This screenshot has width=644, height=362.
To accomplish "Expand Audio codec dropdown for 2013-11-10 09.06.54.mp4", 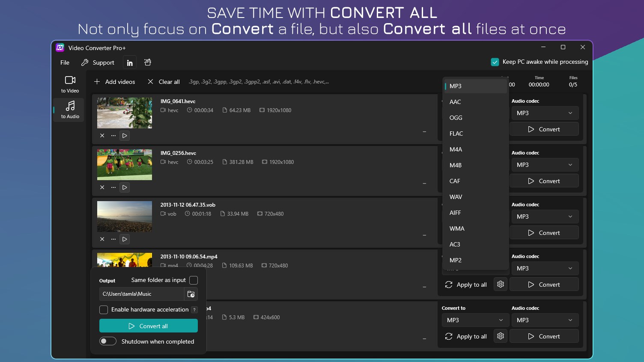I will [x=544, y=268].
